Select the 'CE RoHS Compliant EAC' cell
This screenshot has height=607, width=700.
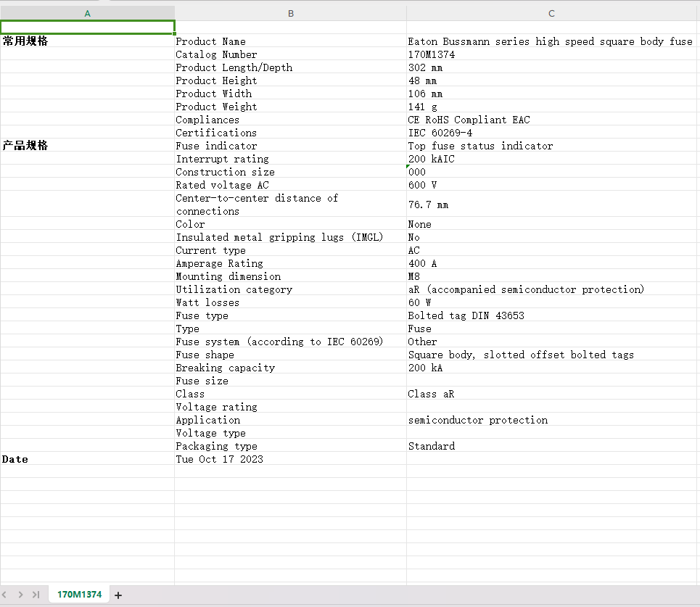pos(551,119)
